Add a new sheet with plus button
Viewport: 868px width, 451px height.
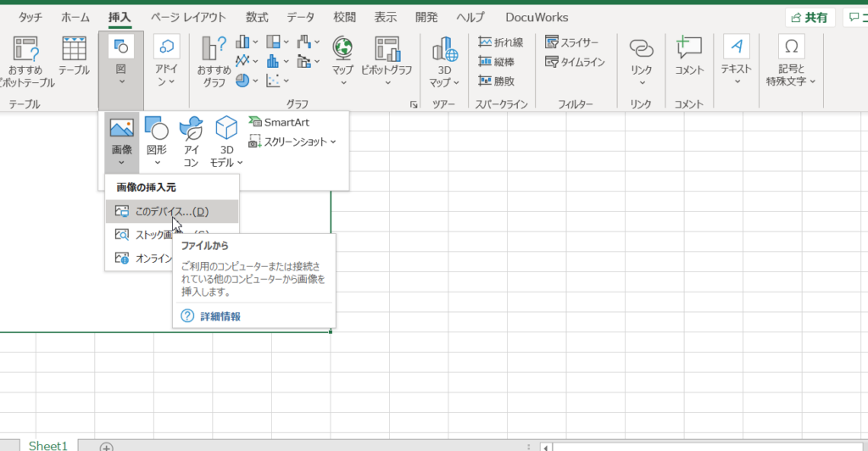pyautogui.click(x=106, y=447)
